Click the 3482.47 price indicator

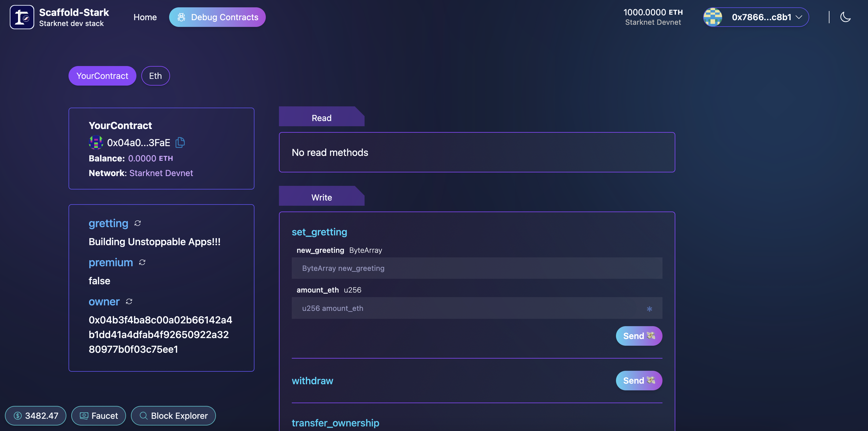[x=35, y=415]
